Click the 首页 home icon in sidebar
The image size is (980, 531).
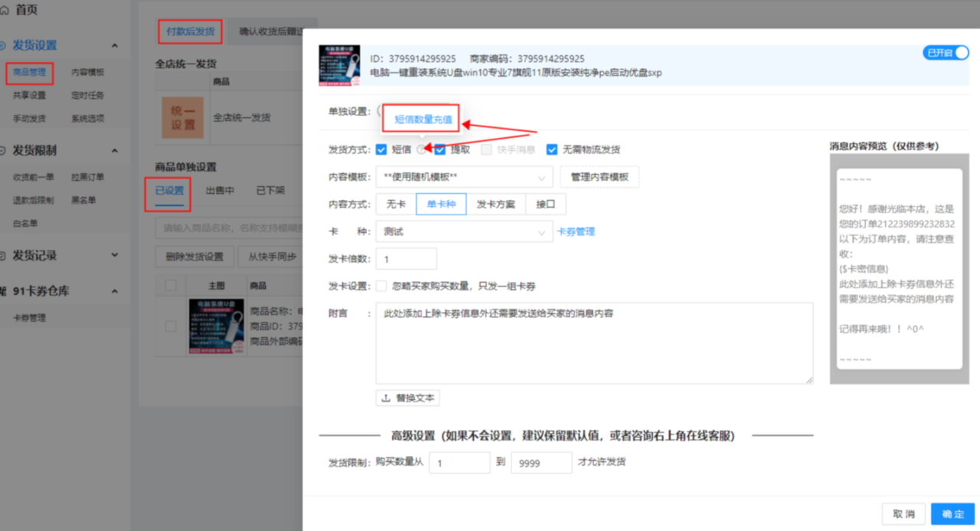tap(5, 11)
